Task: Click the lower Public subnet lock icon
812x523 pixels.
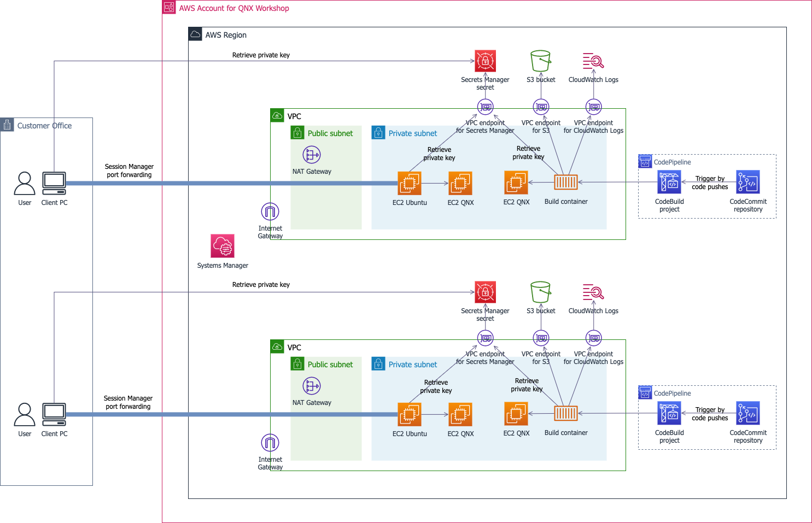Action: tap(297, 363)
